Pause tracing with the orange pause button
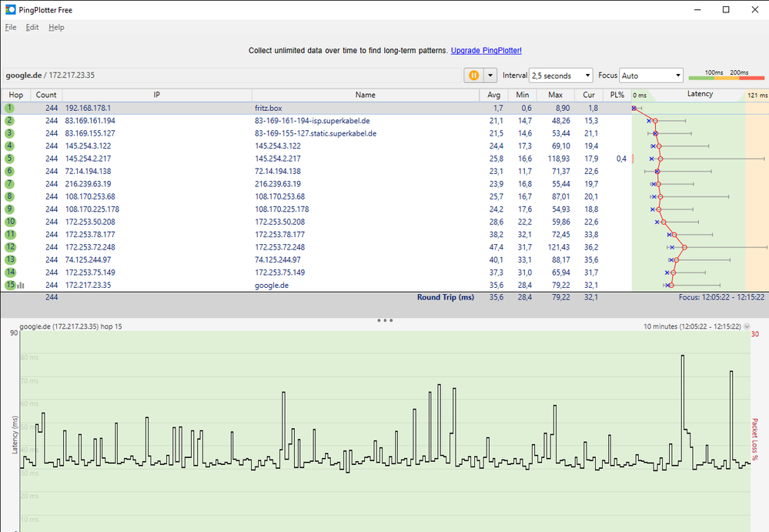This screenshot has width=769, height=532. click(x=473, y=75)
